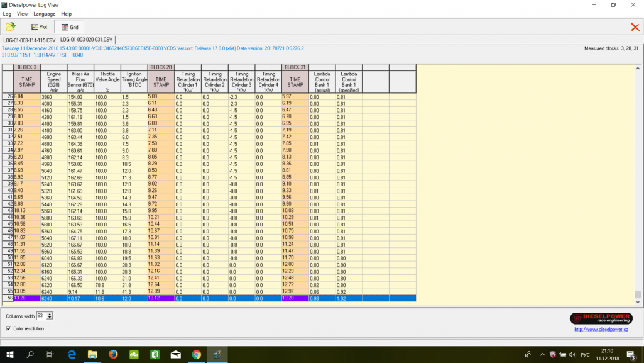The height and width of the screenshot is (363, 644).
Task: Select the Grid view button
Action: coord(69,27)
